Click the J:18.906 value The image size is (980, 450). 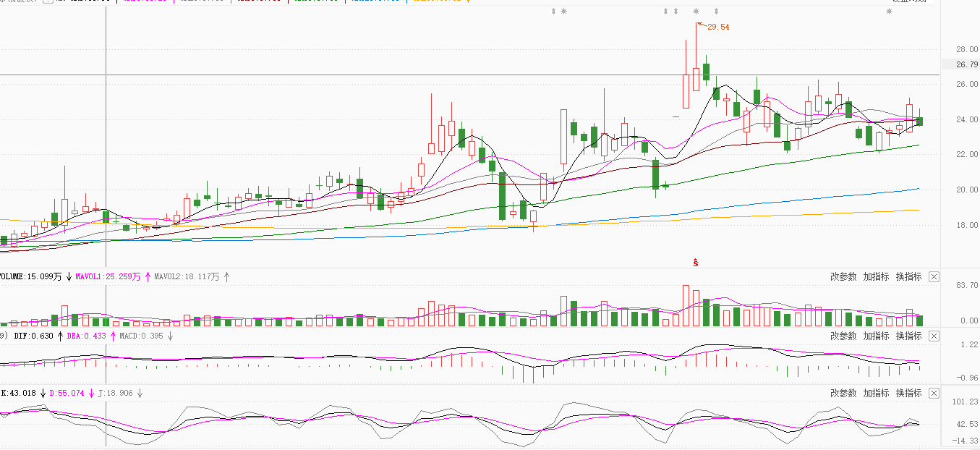pos(116,394)
